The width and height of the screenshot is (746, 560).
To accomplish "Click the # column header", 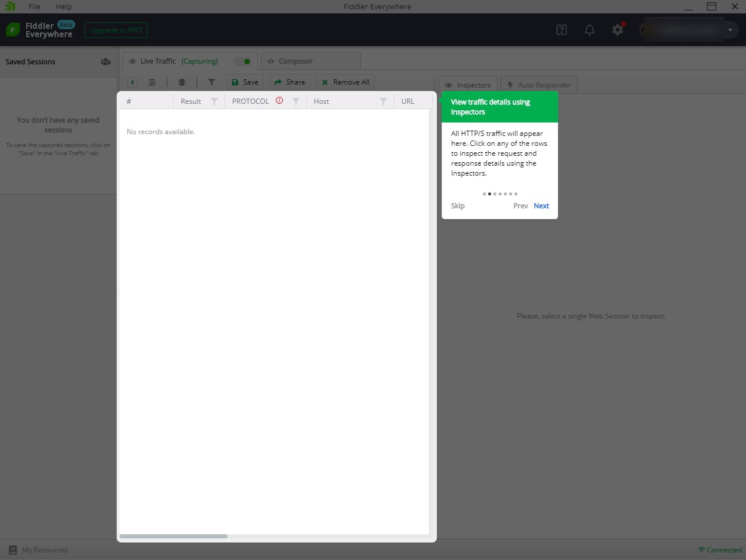I will coord(146,101).
